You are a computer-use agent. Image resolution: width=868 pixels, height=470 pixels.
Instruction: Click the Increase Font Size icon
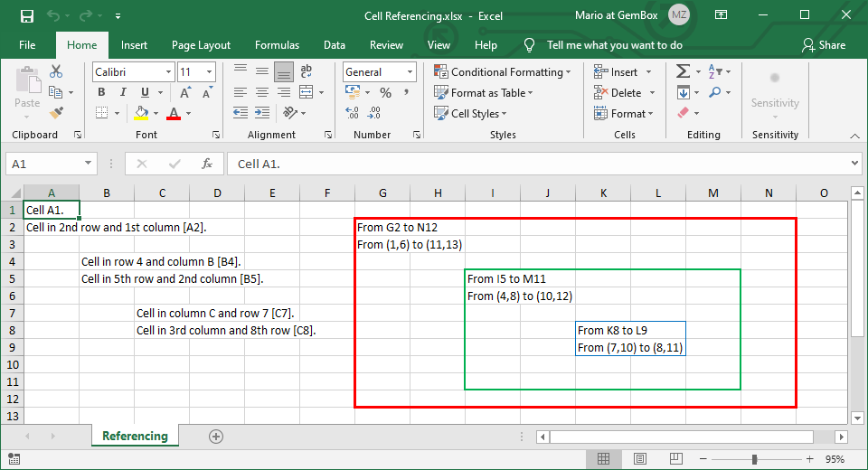click(185, 93)
